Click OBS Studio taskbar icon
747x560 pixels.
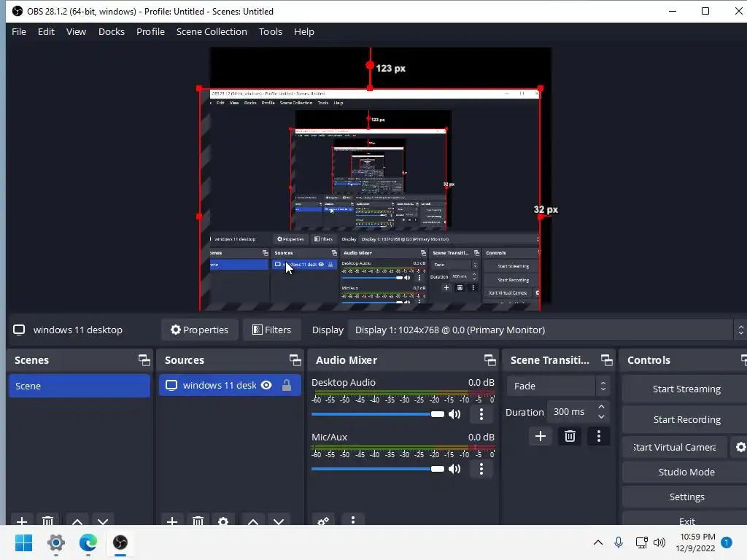pos(120,542)
